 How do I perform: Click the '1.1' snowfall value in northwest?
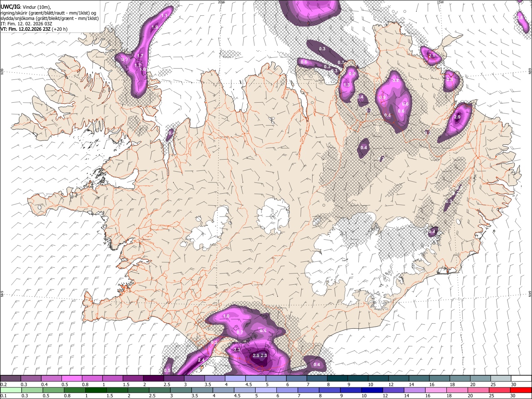coord(164,15)
